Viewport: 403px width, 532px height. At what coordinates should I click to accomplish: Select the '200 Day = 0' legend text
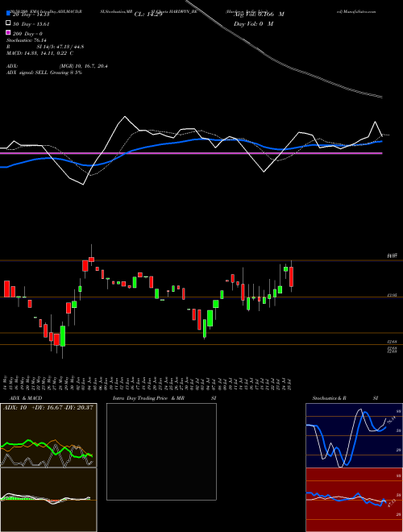27,33
